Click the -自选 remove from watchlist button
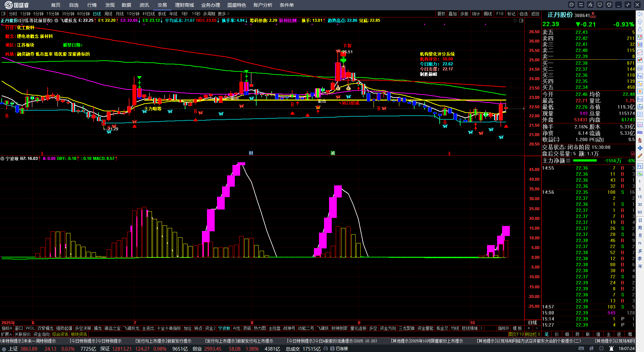Viewport: 644px width, 352px height. [523, 14]
